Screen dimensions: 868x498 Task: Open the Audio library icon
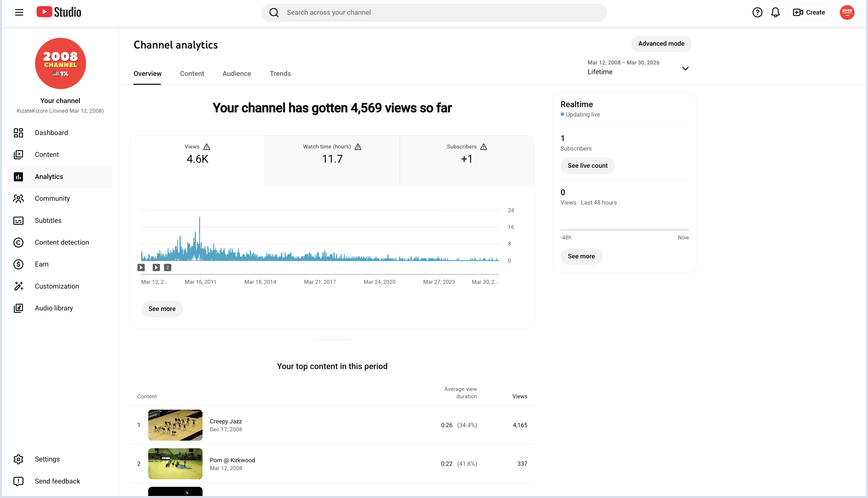[19, 308]
